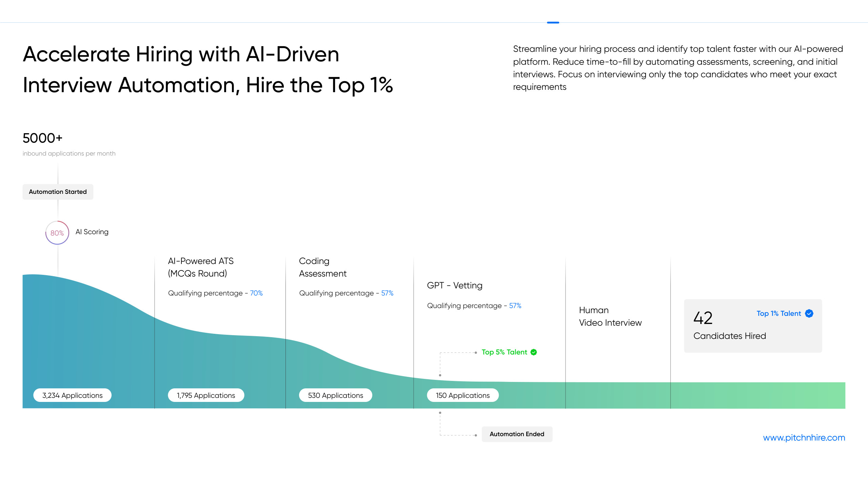Click the blue slide indicator at top
Viewport: 868px width, 488px height.
[553, 22]
